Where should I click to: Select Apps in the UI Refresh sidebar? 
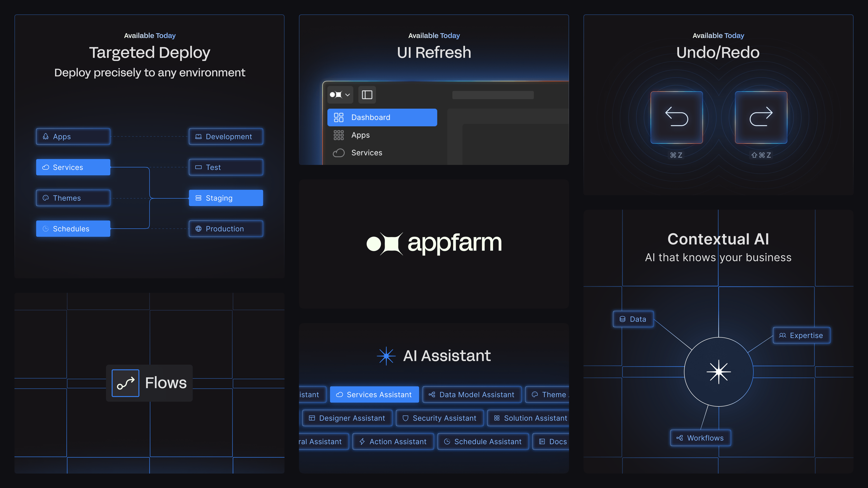pyautogui.click(x=382, y=135)
